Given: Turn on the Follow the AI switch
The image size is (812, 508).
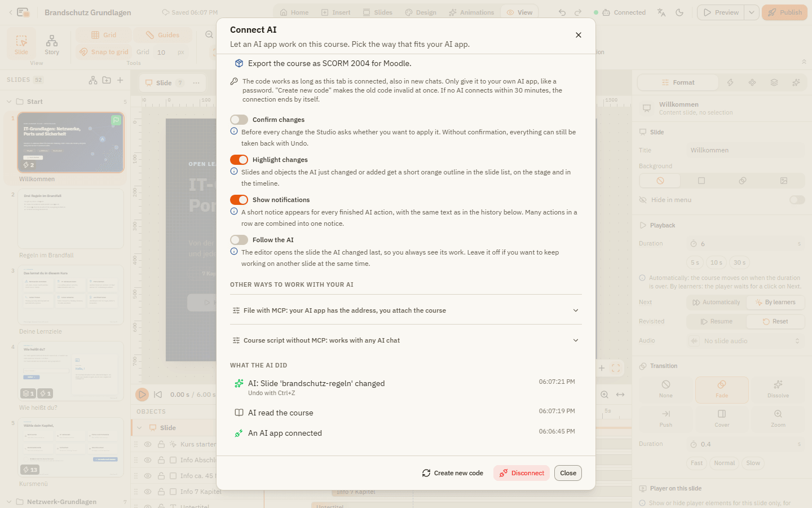Looking at the screenshot, I should pos(239,240).
